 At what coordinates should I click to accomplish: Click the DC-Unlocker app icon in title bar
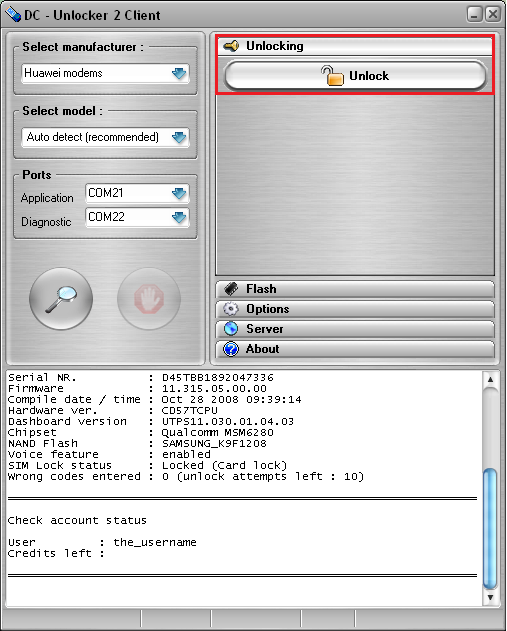click(13, 15)
